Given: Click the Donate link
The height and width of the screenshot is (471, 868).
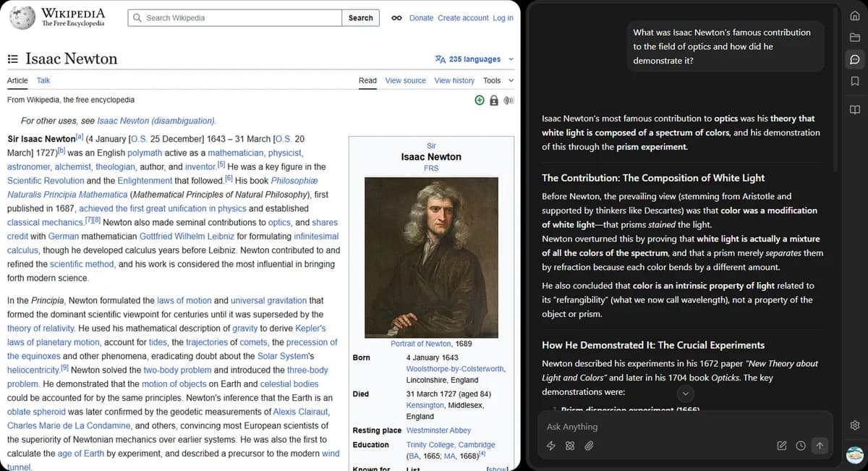Looking at the screenshot, I should [x=422, y=18].
